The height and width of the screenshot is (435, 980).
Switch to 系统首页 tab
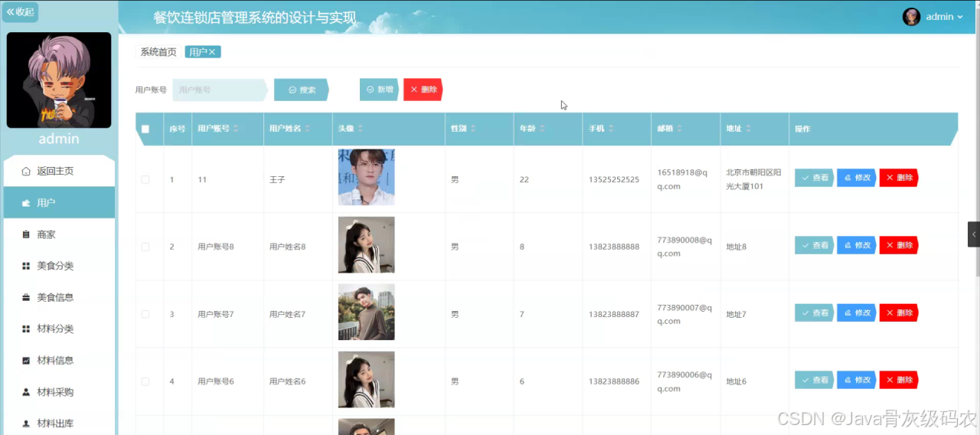pos(158,52)
